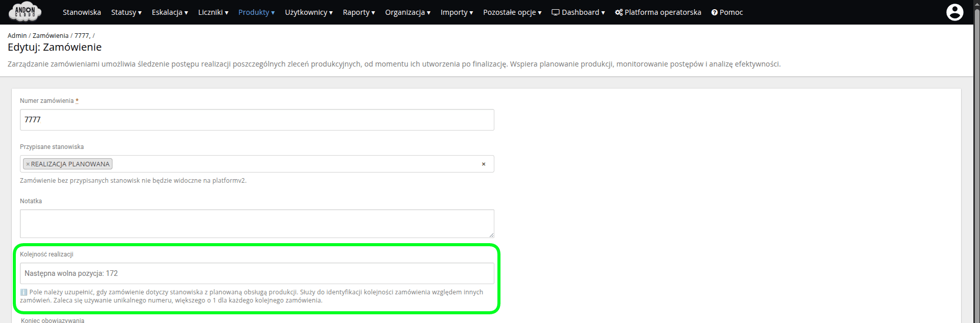The width and height of the screenshot is (980, 323).
Task: Open the user profile avatar icon
Action: click(954, 12)
